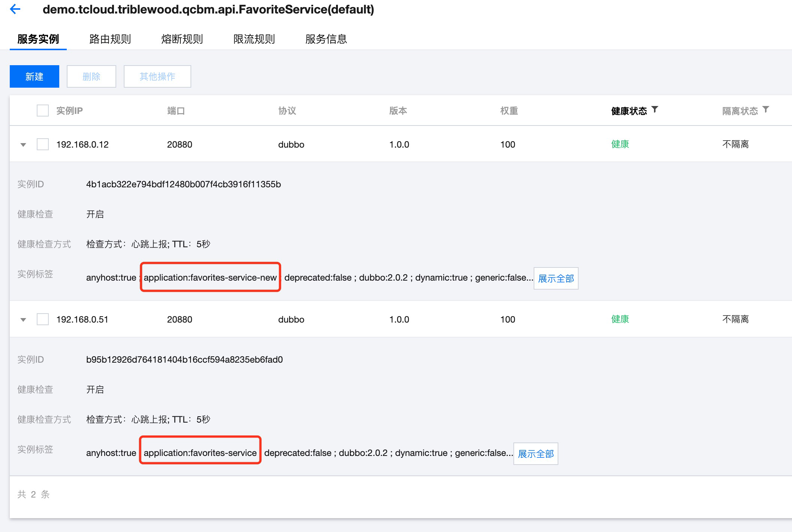Click the 共 2 条 total count
This screenshot has width=792, height=532.
[x=33, y=495]
